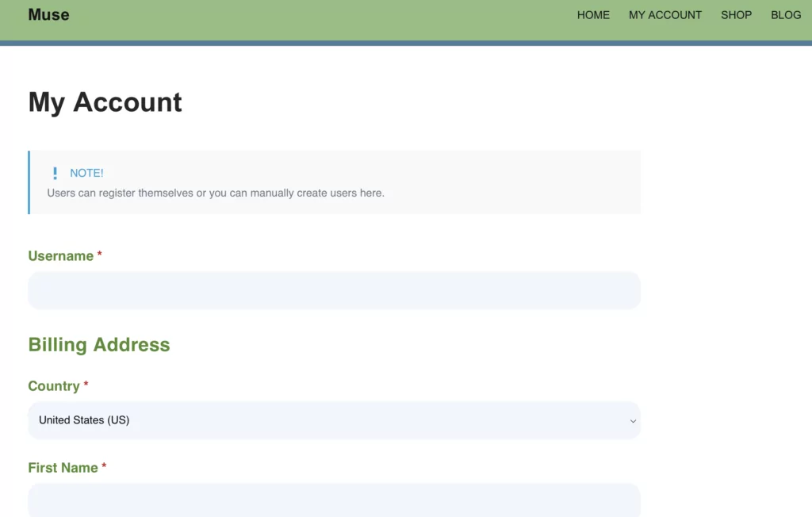The image size is (812, 517).
Task: Open the Country dropdown showing United States (US)
Action: point(334,420)
